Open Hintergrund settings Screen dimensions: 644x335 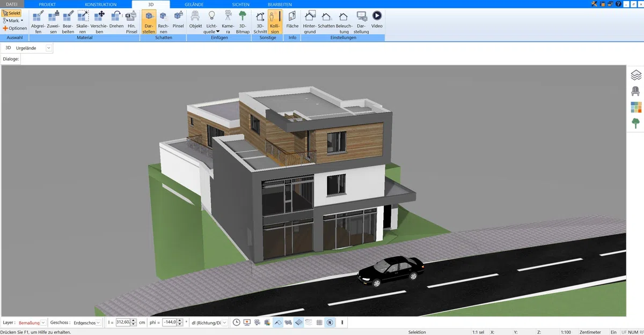point(310,22)
